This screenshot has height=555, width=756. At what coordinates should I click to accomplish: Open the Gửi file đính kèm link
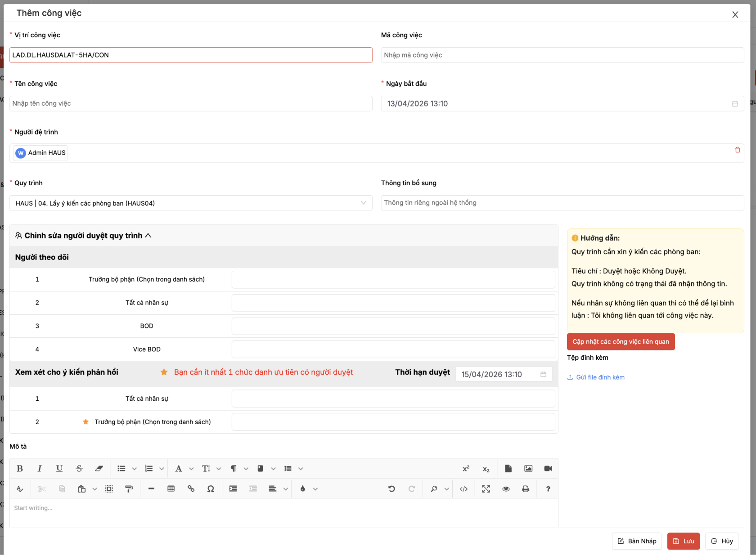tap(600, 377)
